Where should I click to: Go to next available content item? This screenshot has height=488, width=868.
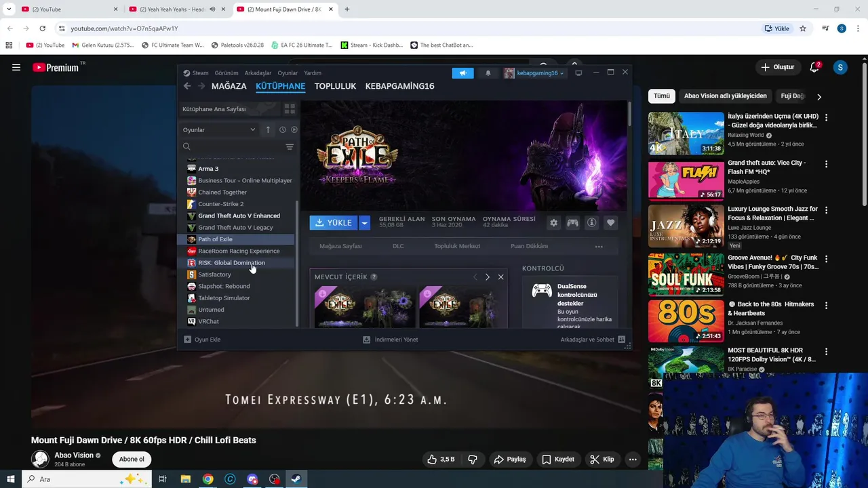pos(487,277)
